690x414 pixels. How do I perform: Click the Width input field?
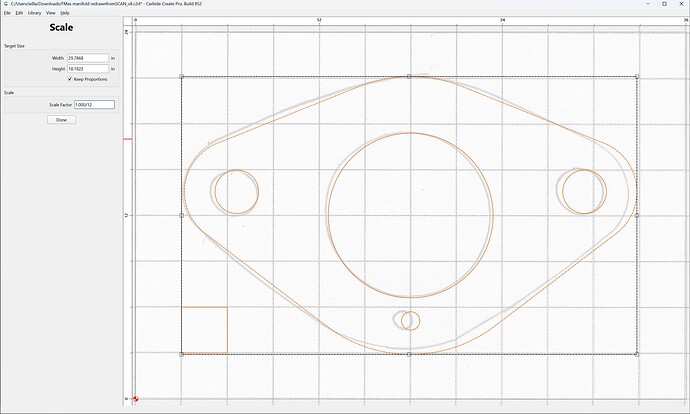coord(88,58)
